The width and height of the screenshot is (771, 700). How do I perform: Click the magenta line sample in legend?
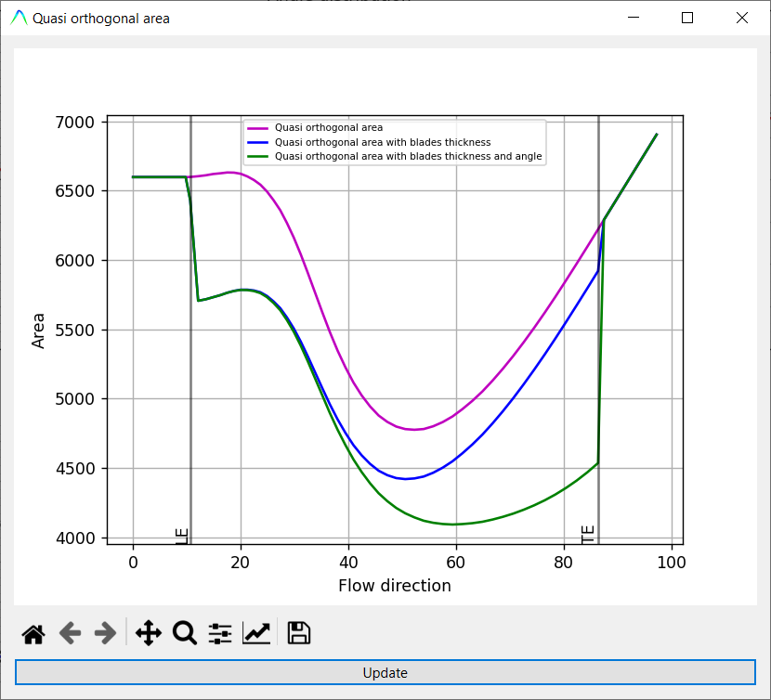point(258,128)
